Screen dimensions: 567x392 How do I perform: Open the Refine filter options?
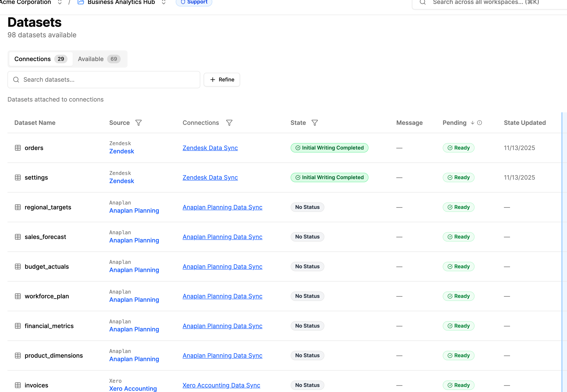222,80
